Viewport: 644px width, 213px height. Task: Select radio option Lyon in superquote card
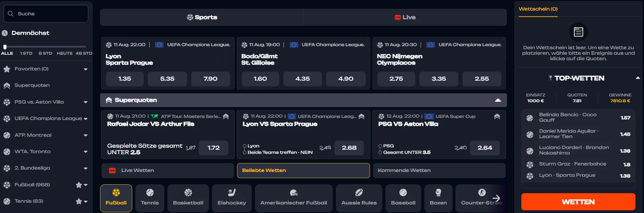click(245, 146)
